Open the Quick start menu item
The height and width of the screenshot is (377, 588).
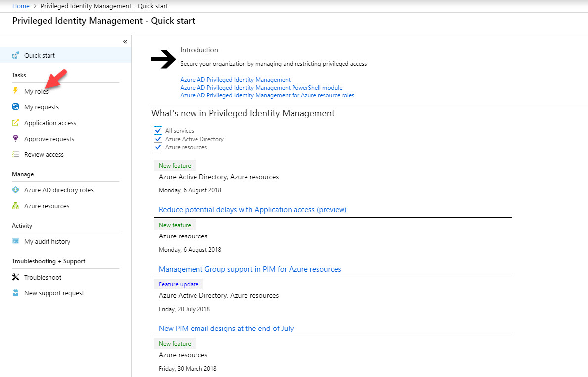(x=66, y=55)
